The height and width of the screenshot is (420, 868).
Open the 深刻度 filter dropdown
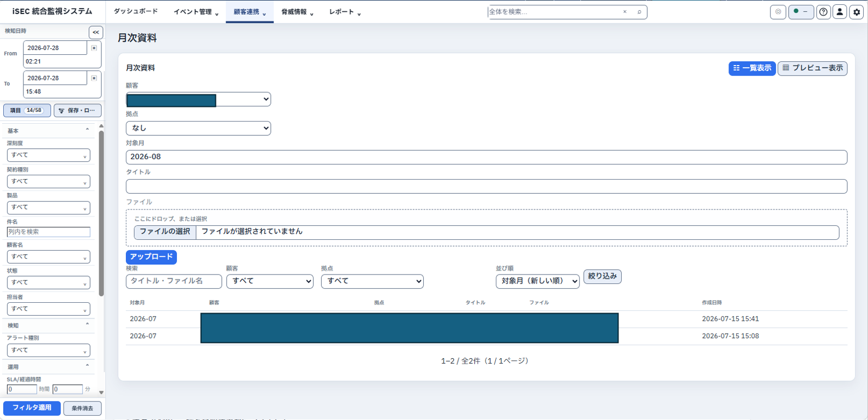(48, 155)
